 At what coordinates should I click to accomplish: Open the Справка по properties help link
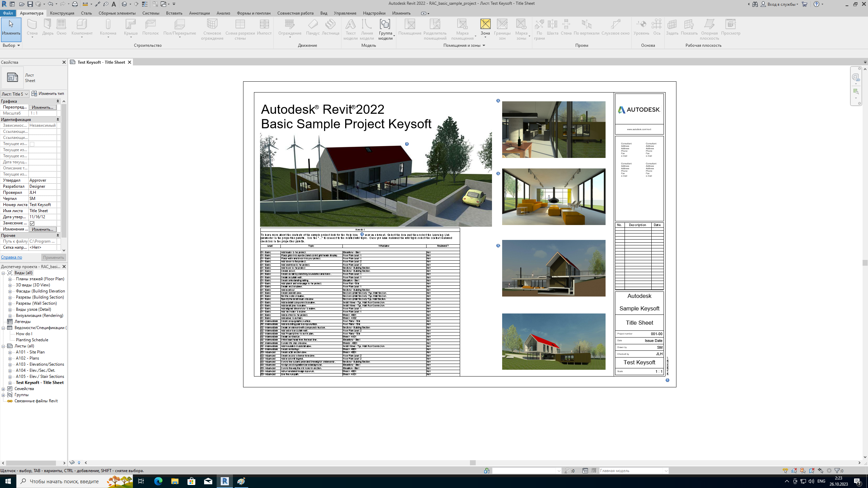pyautogui.click(x=12, y=258)
